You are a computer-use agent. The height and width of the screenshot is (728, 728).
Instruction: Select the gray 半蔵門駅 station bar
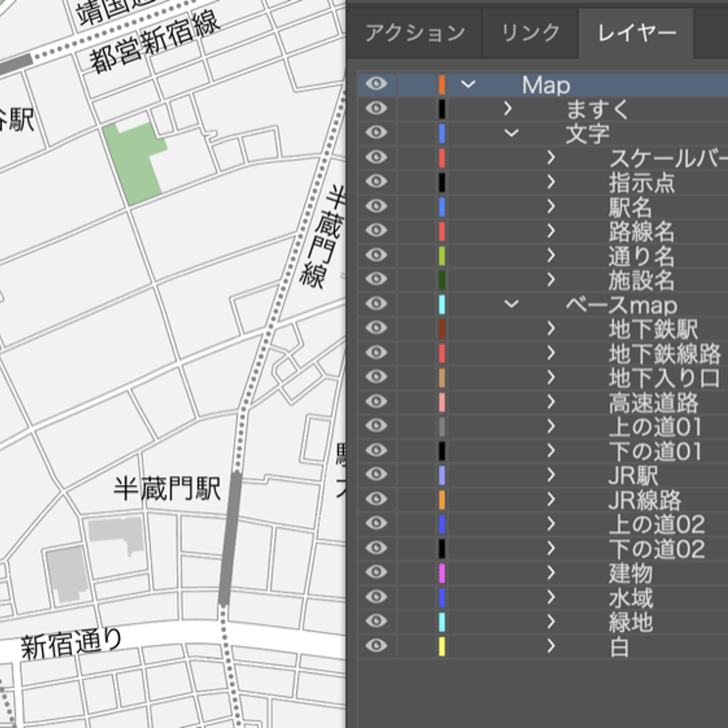click(229, 538)
